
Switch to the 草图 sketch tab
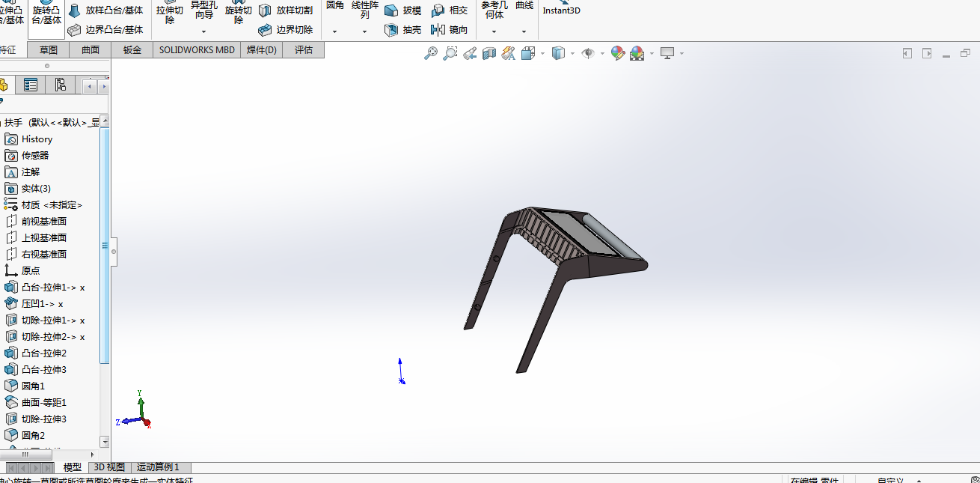click(x=49, y=50)
